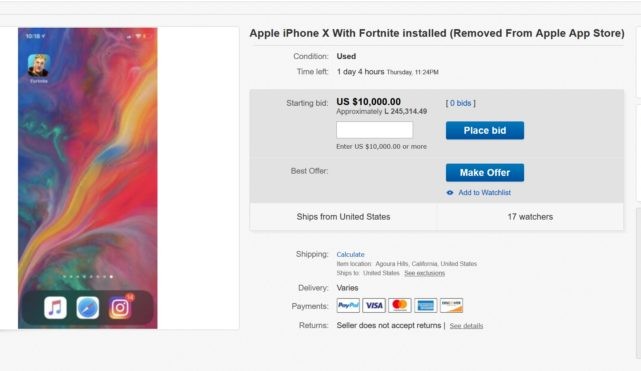Open the 0 bids link
The image size is (641, 371).
[461, 103]
